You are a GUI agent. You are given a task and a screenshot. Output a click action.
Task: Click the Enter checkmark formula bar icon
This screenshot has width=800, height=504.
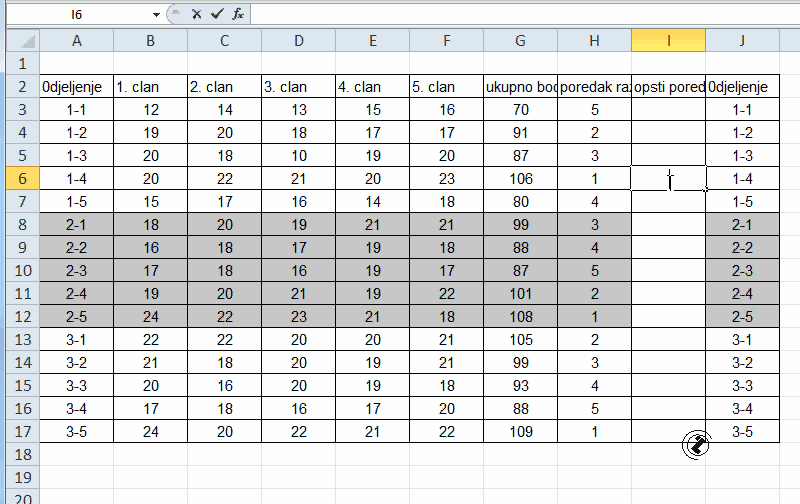(216, 14)
